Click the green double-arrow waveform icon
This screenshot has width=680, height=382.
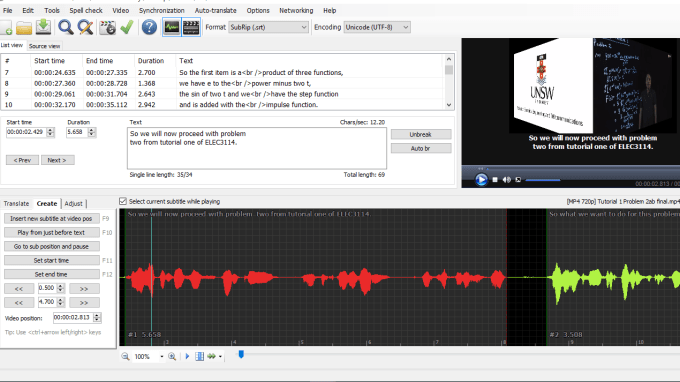click(x=211, y=356)
